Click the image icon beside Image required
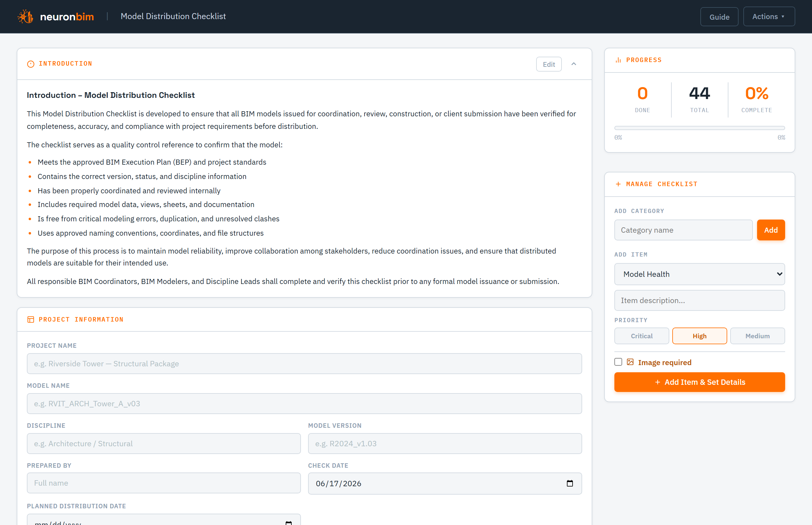The image size is (812, 525). click(x=630, y=362)
